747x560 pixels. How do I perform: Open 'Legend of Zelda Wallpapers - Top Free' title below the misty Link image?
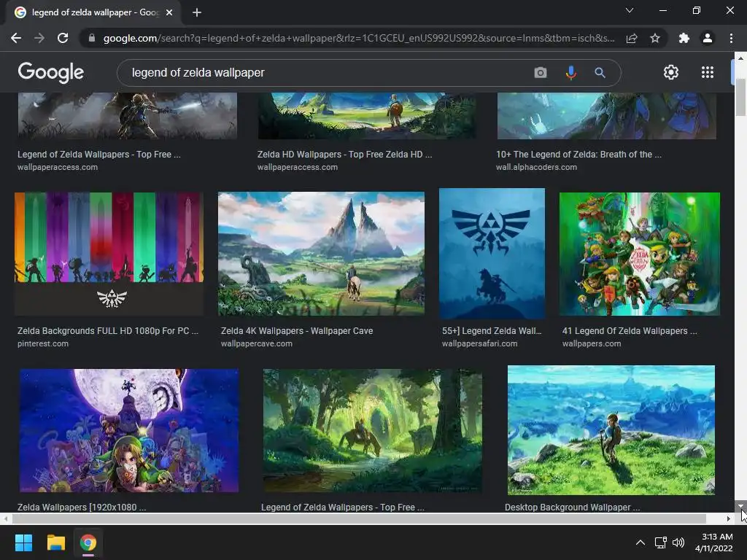[99, 155]
